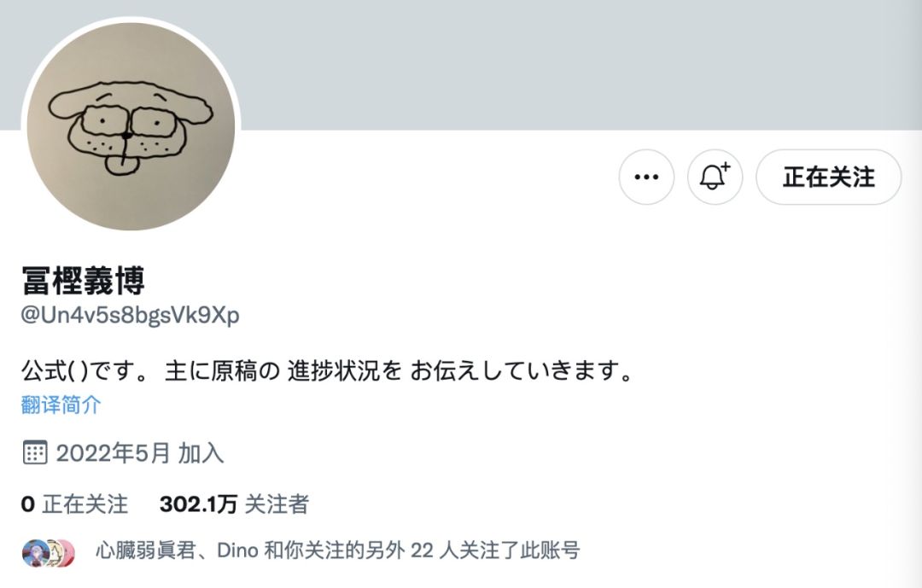This screenshot has width=922, height=588.
Task: View the 302.1万 关注者 followers list
Action: 234,504
